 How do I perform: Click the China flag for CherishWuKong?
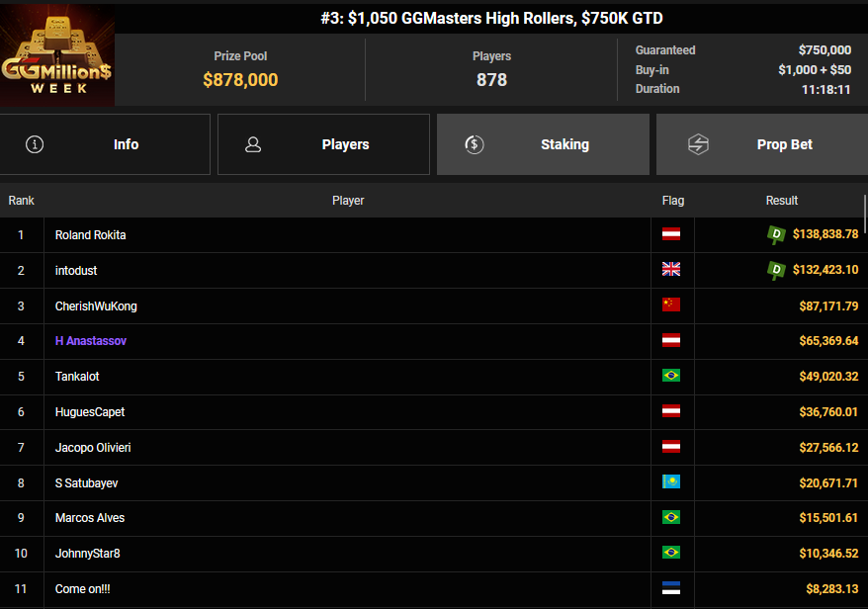(671, 305)
